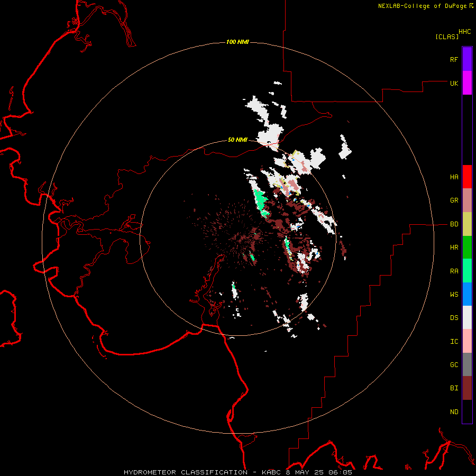
Task: Click the HR green legend swatch
Action: pyautogui.click(x=467, y=248)
